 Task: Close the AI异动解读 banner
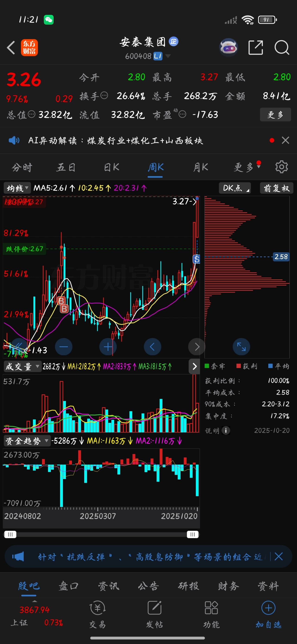(x=285, y=140)
